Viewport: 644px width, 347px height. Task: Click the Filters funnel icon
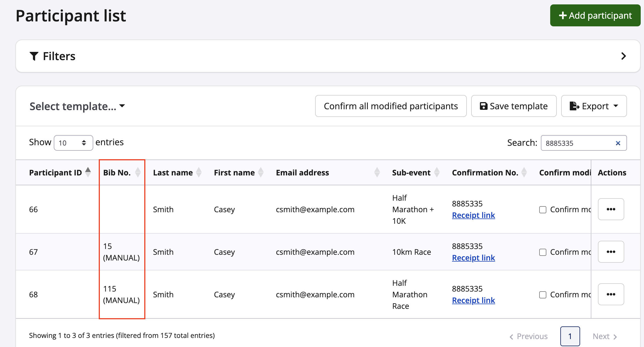point(34,56)
